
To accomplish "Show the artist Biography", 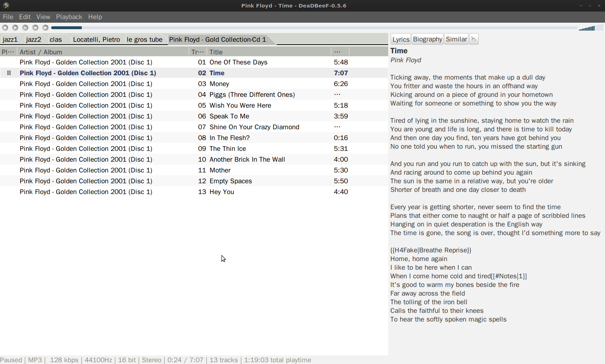I will [427, 39].
